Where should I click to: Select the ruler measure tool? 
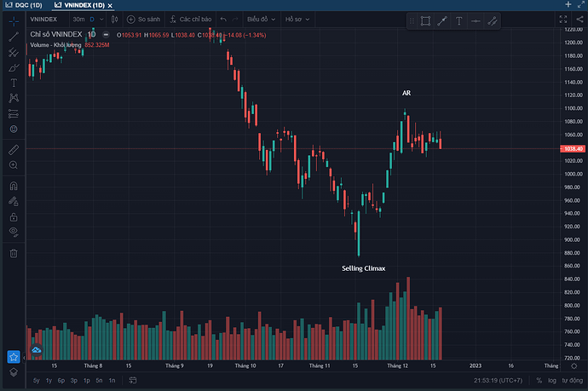click(x=14, y=150)
